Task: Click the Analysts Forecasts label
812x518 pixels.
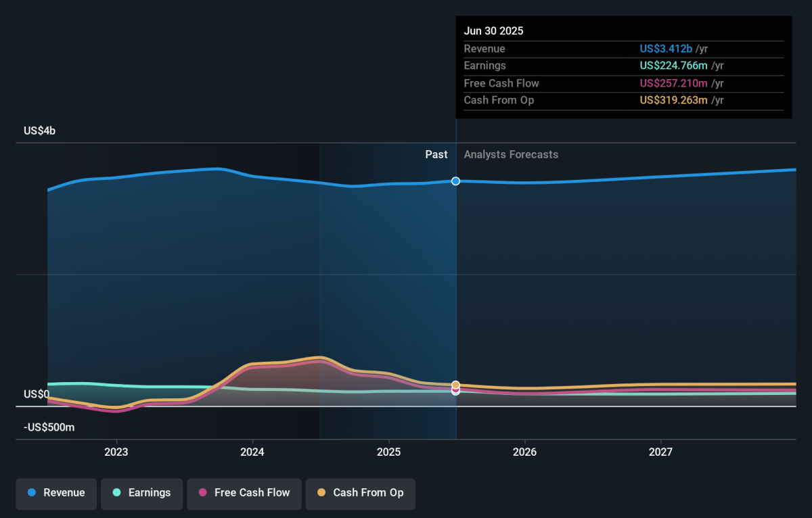Action: 511,155
